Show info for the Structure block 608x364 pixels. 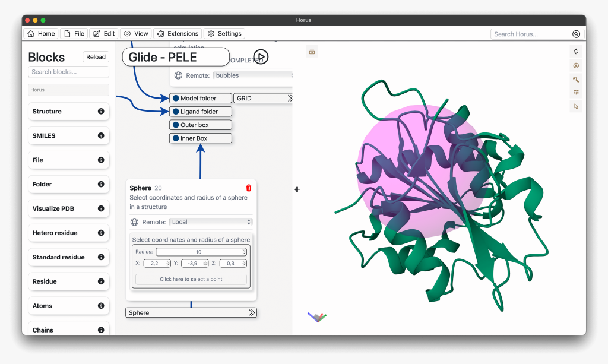(101, 112)
